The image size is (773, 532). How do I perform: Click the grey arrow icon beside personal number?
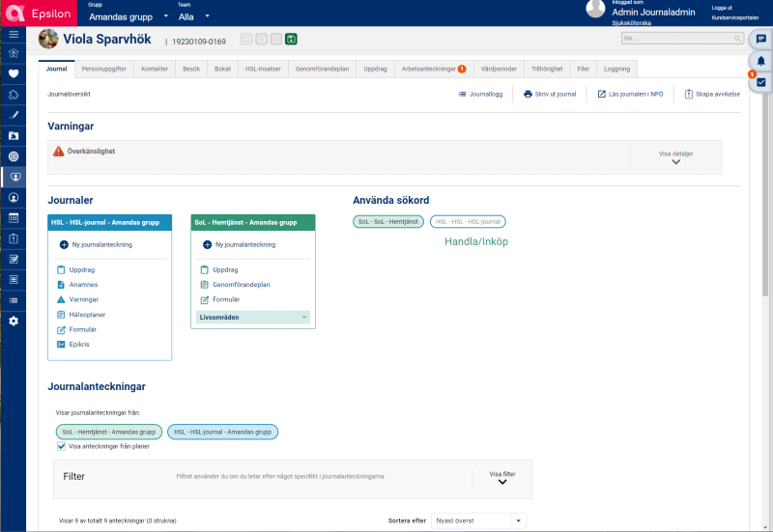[246, 39]
